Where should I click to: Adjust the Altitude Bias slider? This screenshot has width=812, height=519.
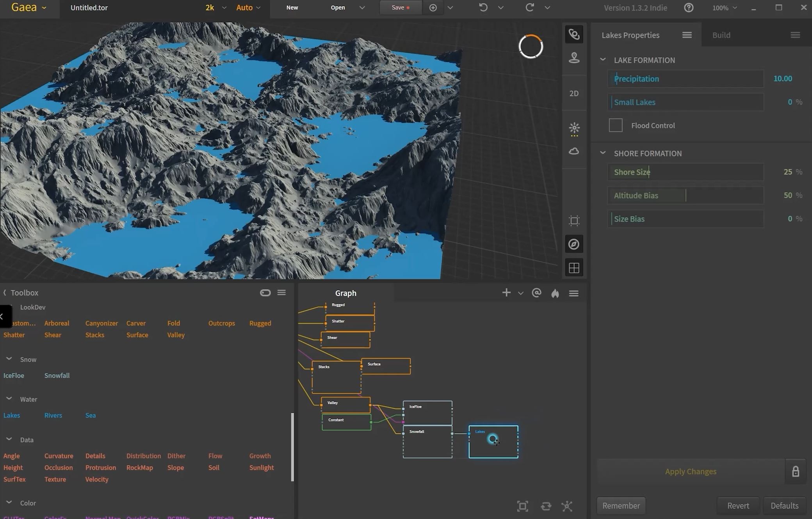[x=685, y=196]
